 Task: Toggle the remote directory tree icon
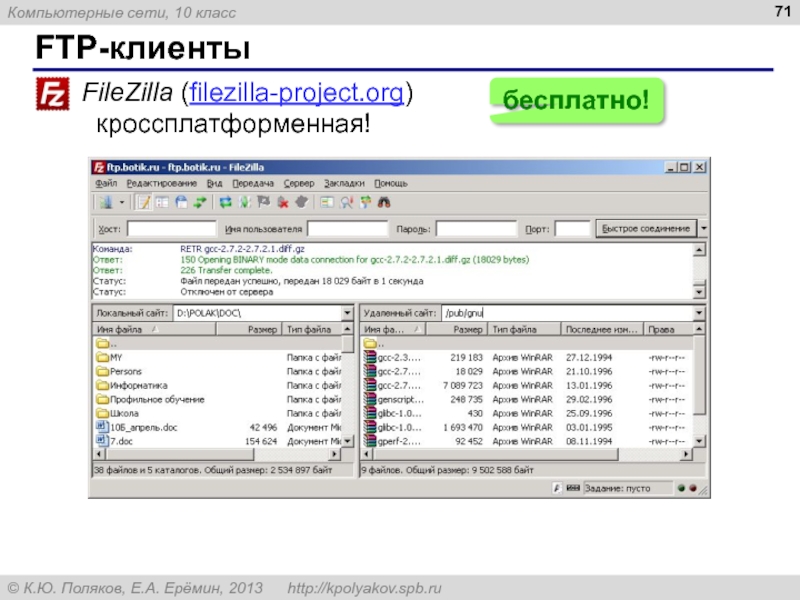[181, 203]
